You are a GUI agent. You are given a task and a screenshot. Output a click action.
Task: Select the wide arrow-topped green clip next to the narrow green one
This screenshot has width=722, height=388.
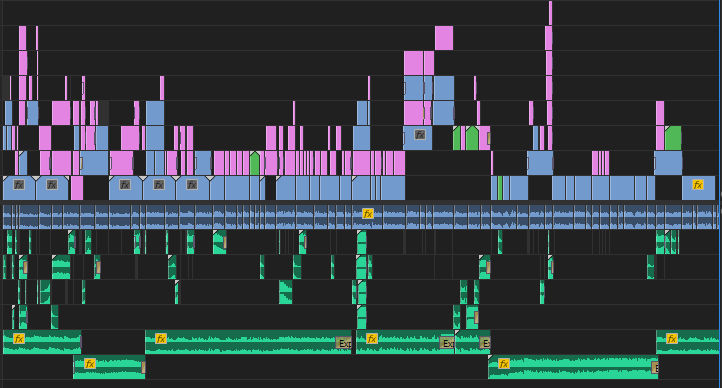point(472,138)
